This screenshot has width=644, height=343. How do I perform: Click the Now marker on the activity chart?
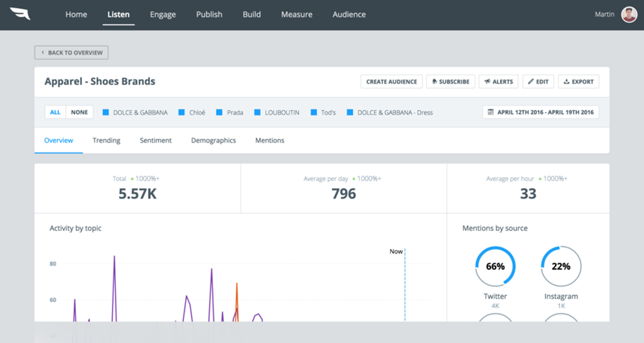[x=396, y=251]
